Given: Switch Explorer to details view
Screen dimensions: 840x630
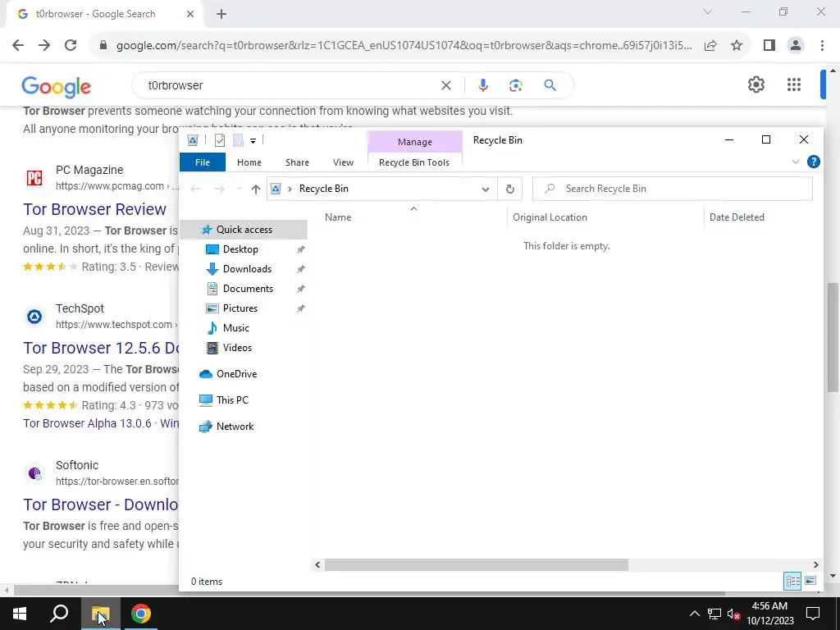Looking at the screenshot, I should [792, 581].
